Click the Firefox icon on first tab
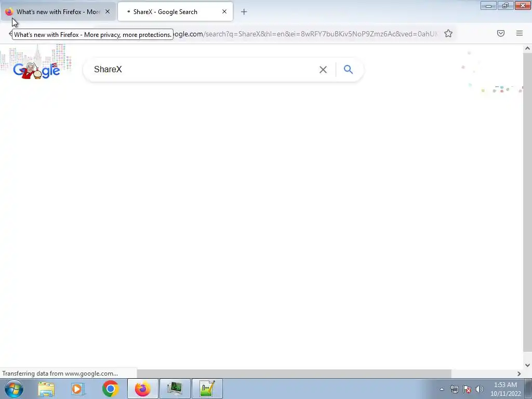The width and height of the screenshot is (532, 399). click(x=9, y=12)
